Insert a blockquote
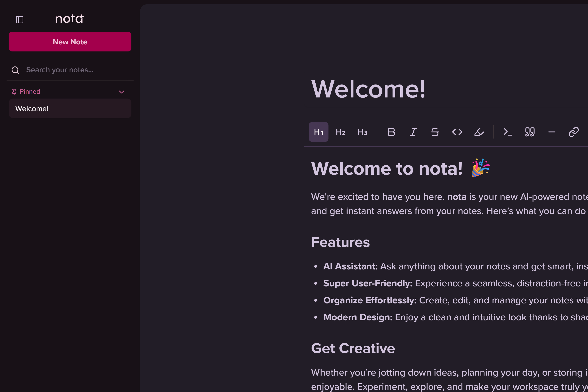Viewport: 588px width, 392px height. pos(530,132)
